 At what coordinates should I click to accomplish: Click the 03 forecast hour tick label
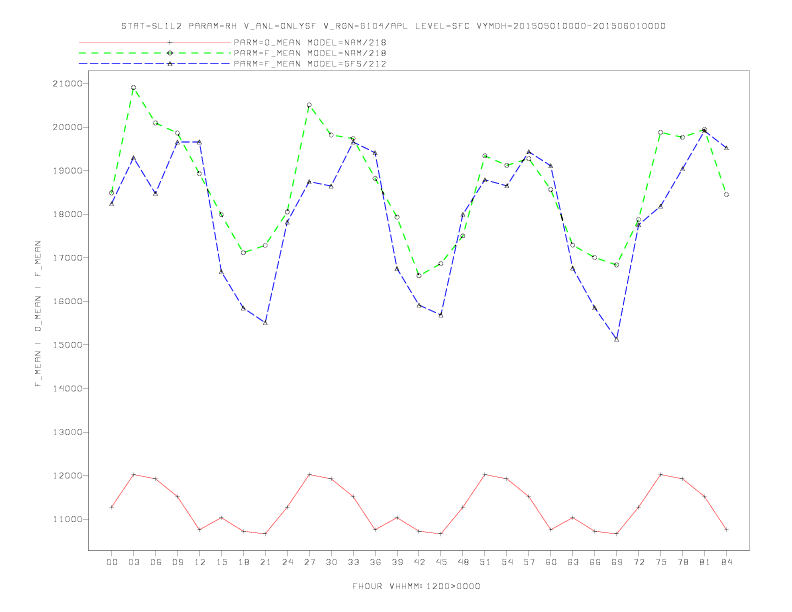tap(133, 562)
